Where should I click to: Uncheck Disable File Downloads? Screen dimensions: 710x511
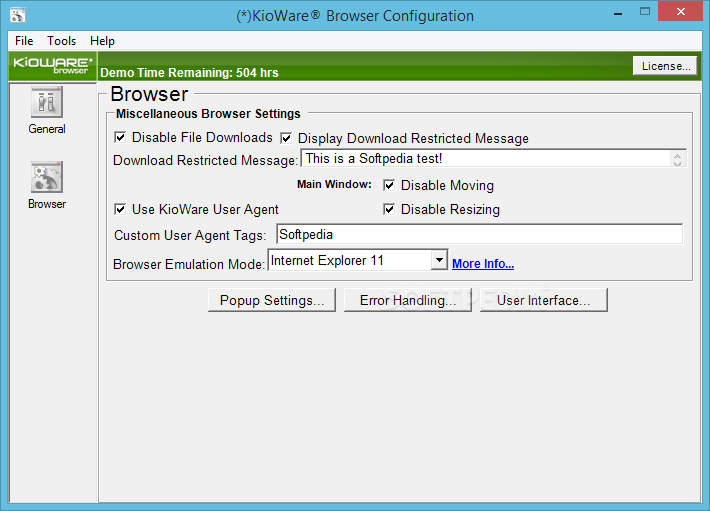pos(120,137)
